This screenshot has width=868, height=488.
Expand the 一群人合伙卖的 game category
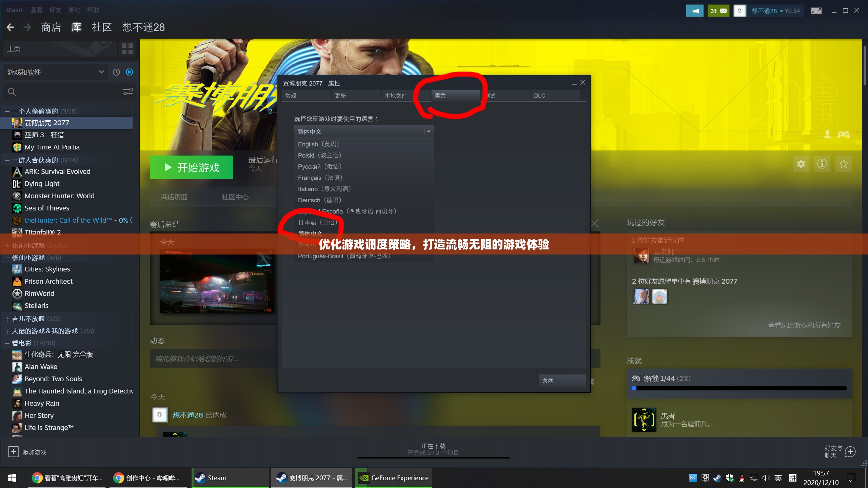click(6, 160)
